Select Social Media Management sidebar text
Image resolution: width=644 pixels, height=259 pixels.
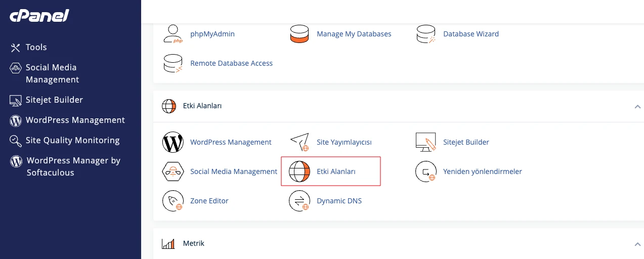click(x=53, y=73)
